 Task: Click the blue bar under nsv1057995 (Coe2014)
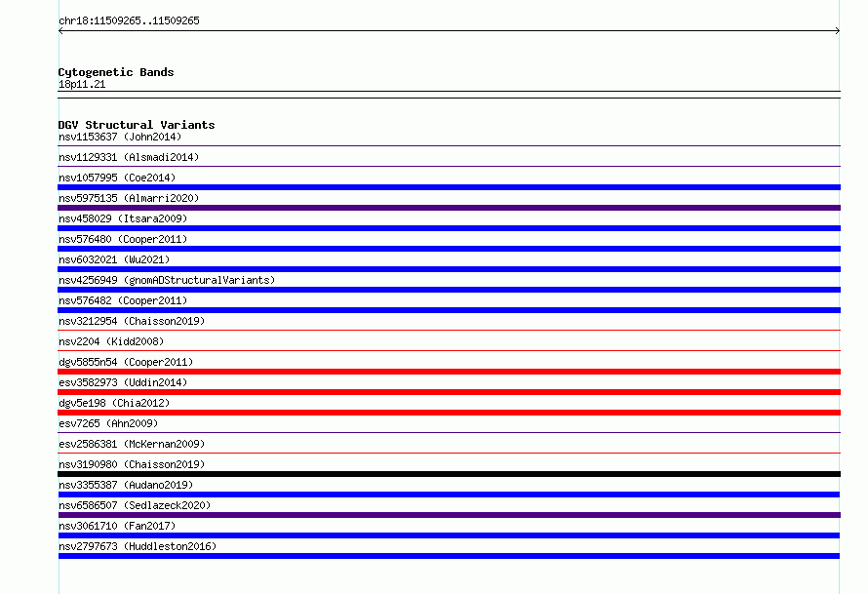[x=449, y=187]
